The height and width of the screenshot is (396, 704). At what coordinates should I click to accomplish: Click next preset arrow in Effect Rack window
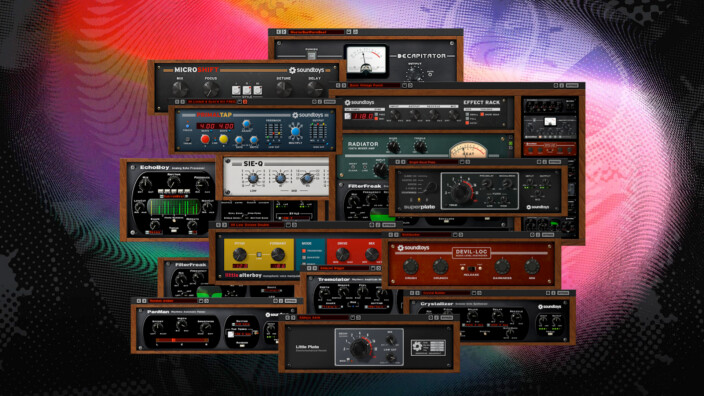[x=344, y=85]
